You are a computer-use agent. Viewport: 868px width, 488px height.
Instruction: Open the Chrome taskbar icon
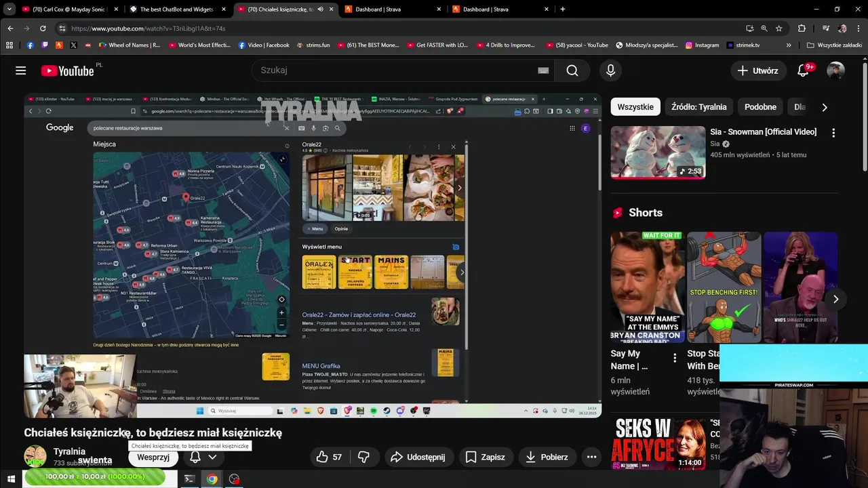point(212,479)
